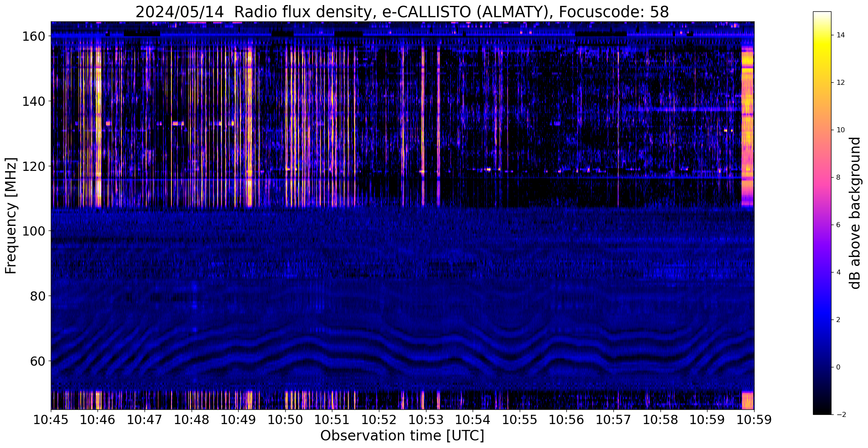This screenshot has width=868, height=448.
Task: Click the 10:55 time tick label
Action: click(x=520, y=420)
